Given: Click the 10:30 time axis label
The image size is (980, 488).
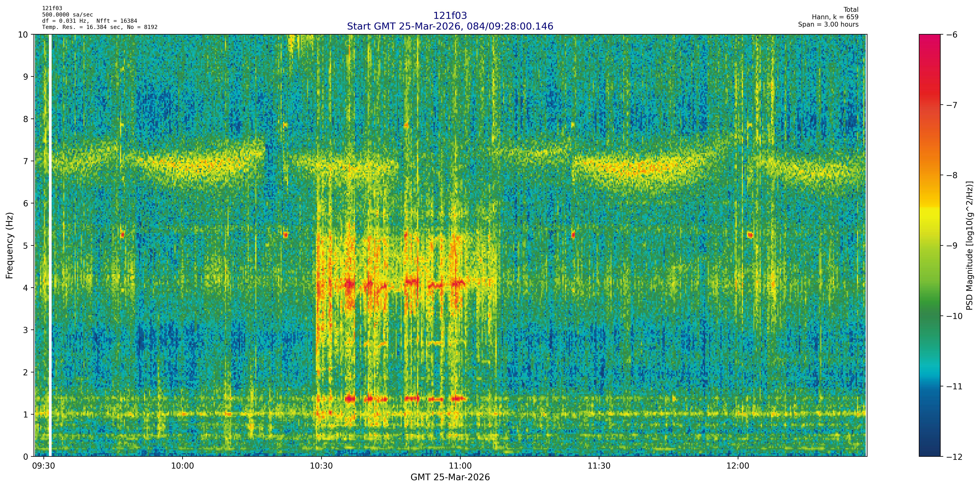Looking at the screenshot, I should click(x=321, y=466).
